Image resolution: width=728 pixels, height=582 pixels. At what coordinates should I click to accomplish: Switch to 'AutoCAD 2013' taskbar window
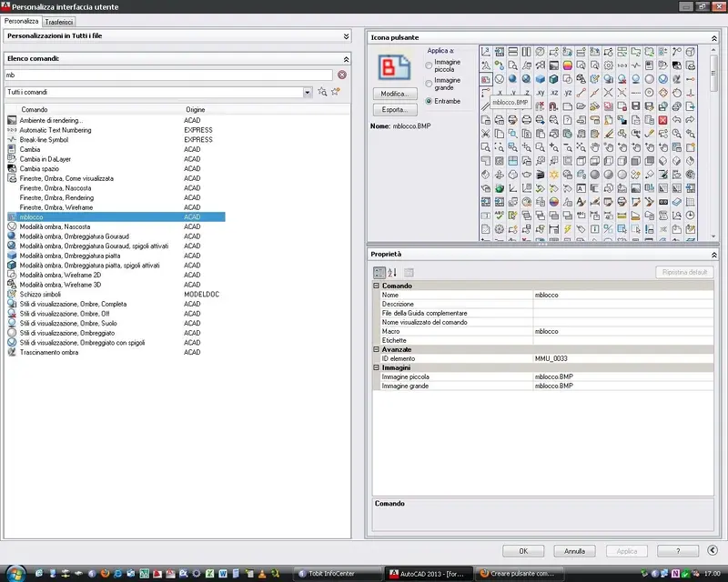(430, 574)
